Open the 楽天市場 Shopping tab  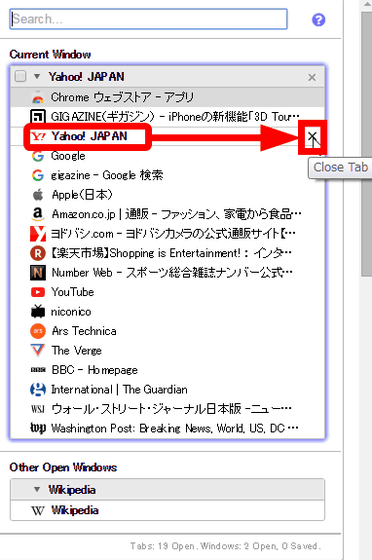pos(172,253)
